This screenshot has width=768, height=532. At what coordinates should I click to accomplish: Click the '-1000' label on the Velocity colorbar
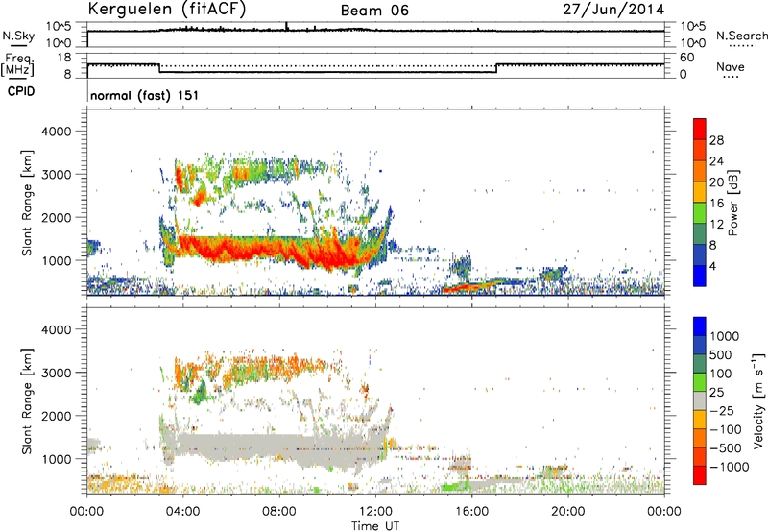(730, 467)
